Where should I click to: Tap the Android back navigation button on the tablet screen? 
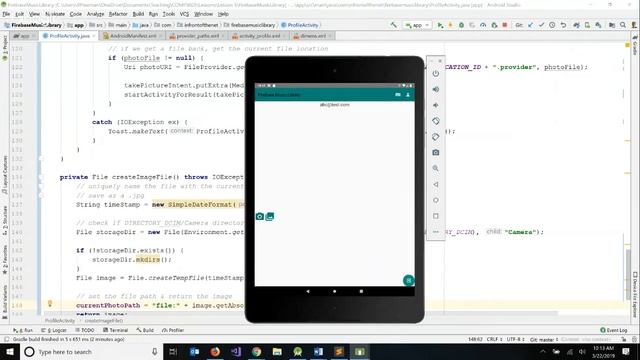[308, 291]
